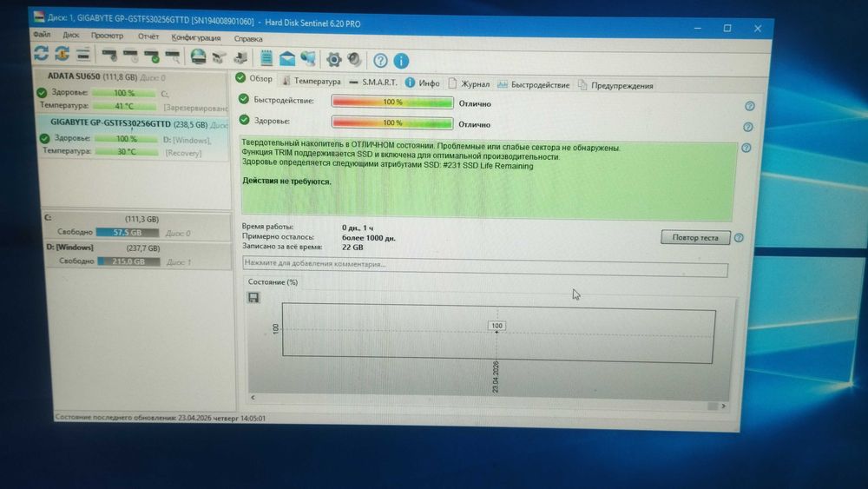Switch to the Предупреждения tab
Viewport: 868px width, 489px height.
(615, 86)
